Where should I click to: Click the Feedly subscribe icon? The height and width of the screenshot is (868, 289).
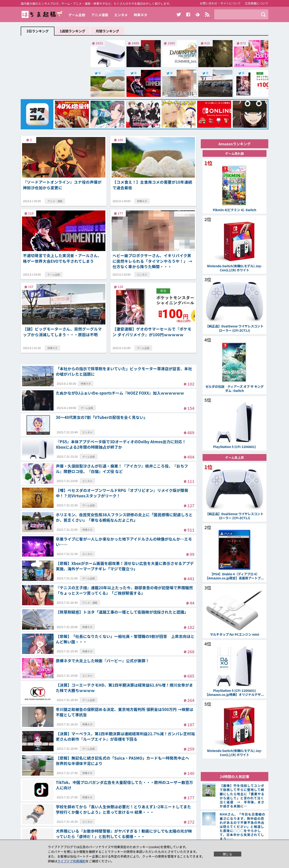197,14
